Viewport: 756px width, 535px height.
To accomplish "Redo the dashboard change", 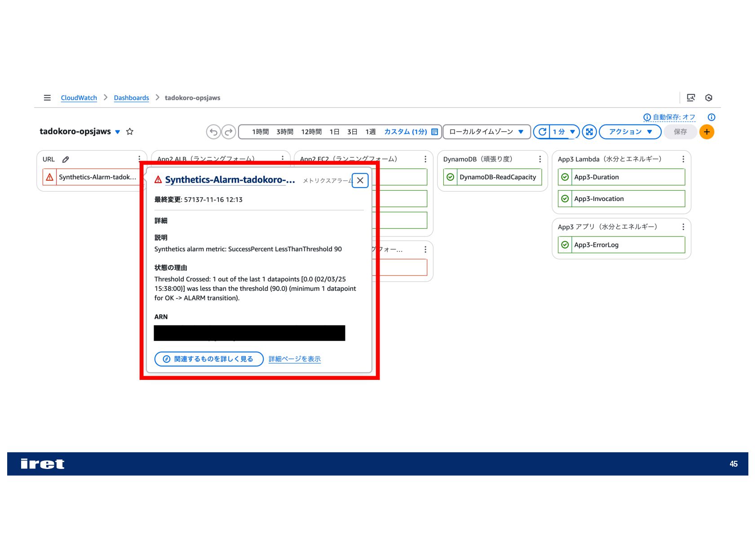I will (229, 132).
